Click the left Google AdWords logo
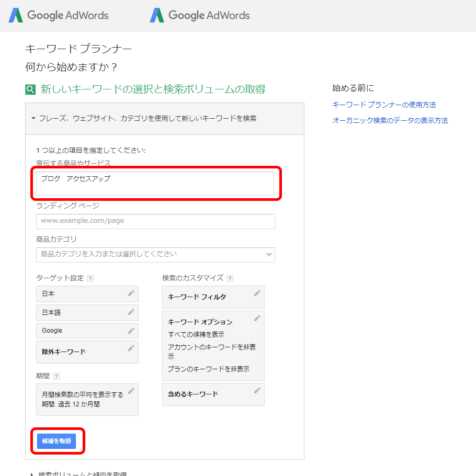The image size is (476, 476). pos(58,15)
